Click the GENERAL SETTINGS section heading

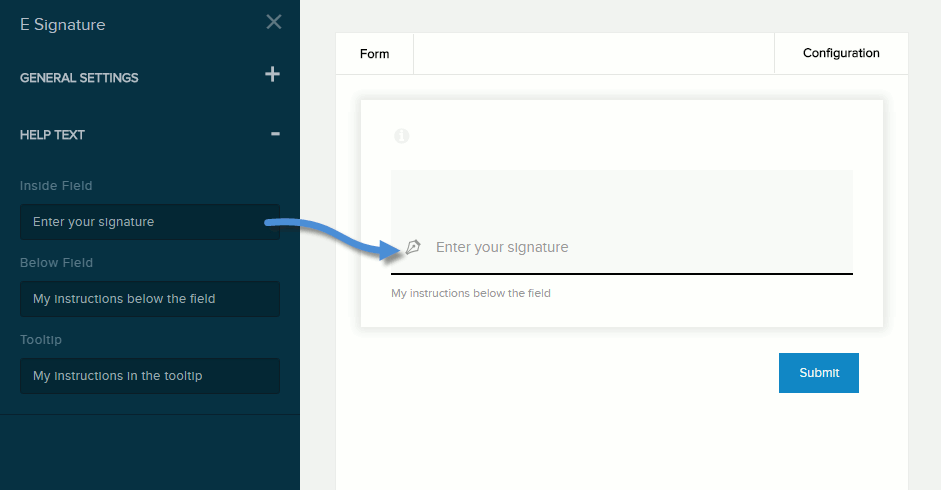click(x=79, y=78)
